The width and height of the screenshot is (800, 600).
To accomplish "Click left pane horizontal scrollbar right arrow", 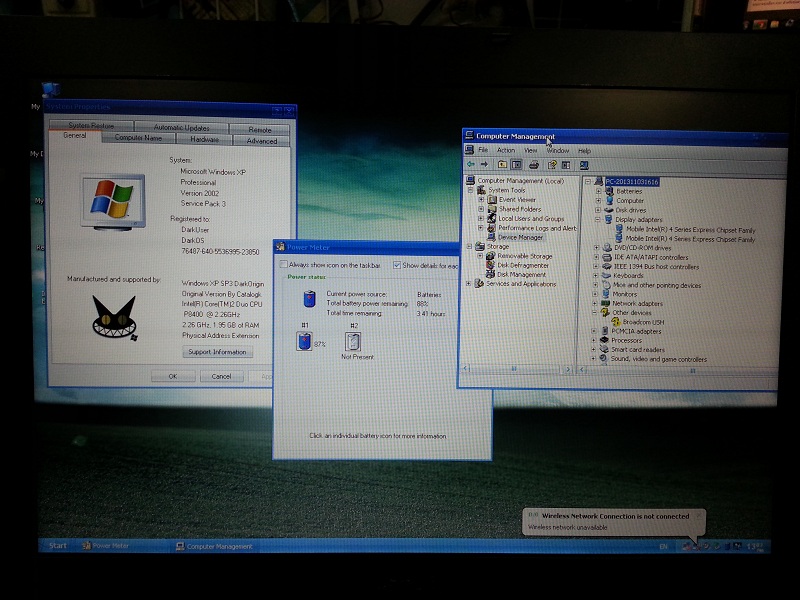I will click(568, 369).
